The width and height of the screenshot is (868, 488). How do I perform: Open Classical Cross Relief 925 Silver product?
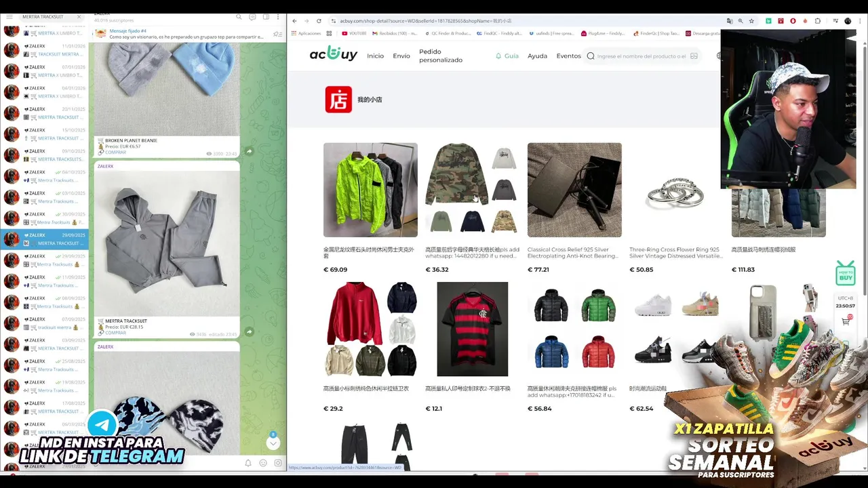click(x=574, y=190)
